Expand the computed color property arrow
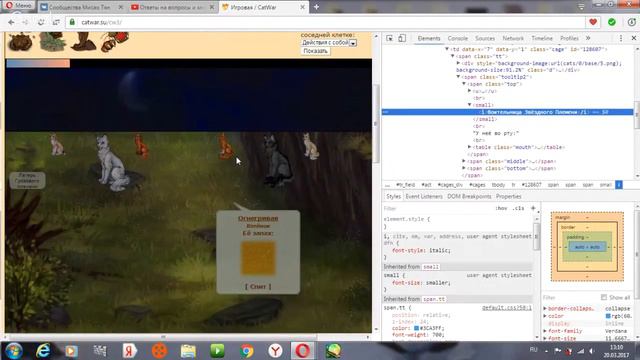Screen dimensions: 640x360 (545, 316)
